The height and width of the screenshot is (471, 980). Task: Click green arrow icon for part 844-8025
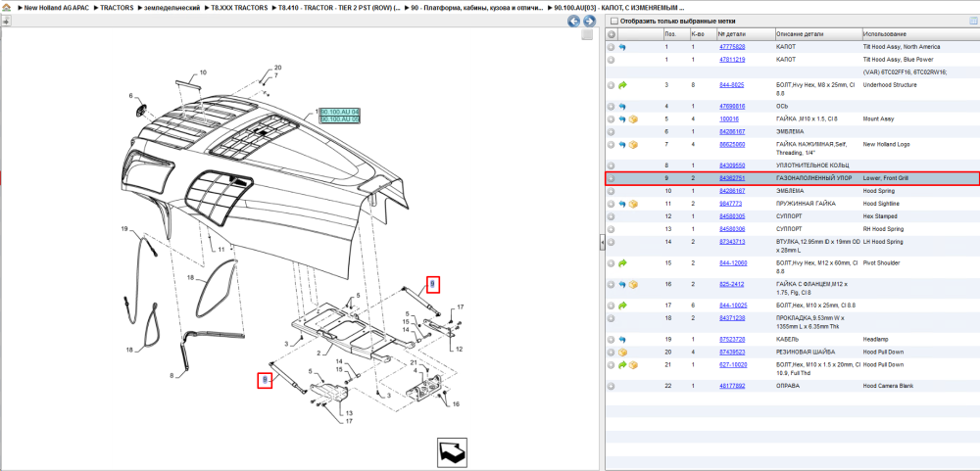coord(622,85)
